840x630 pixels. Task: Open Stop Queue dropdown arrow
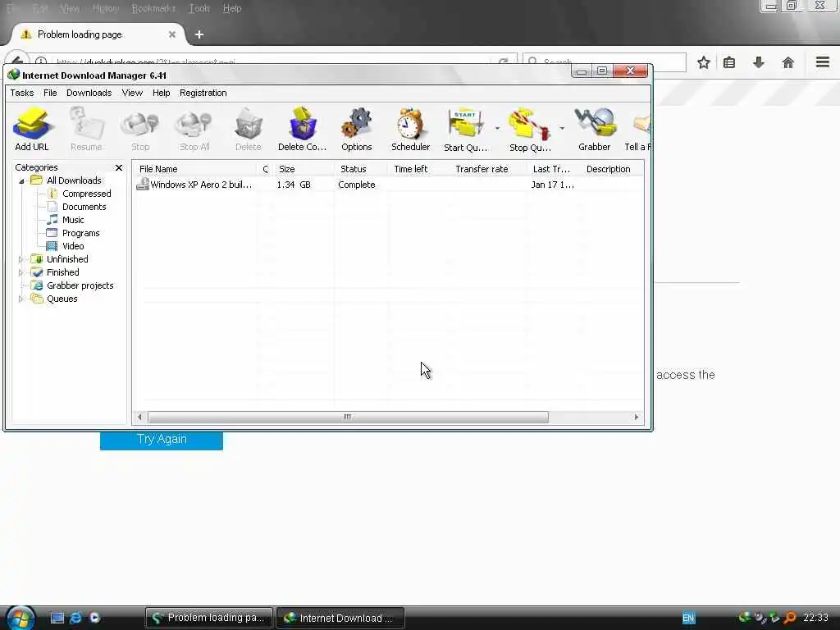561,128
